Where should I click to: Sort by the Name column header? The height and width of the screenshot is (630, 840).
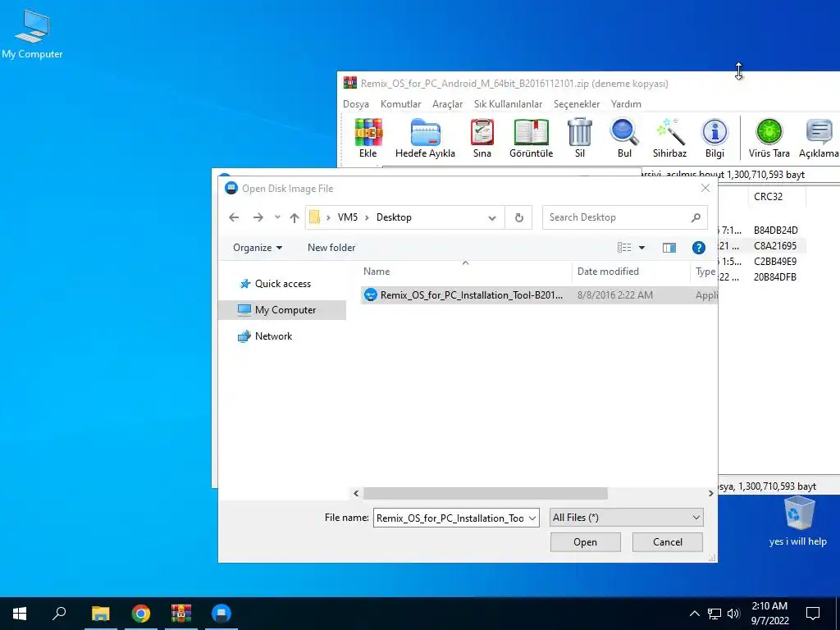coord(466,272)
